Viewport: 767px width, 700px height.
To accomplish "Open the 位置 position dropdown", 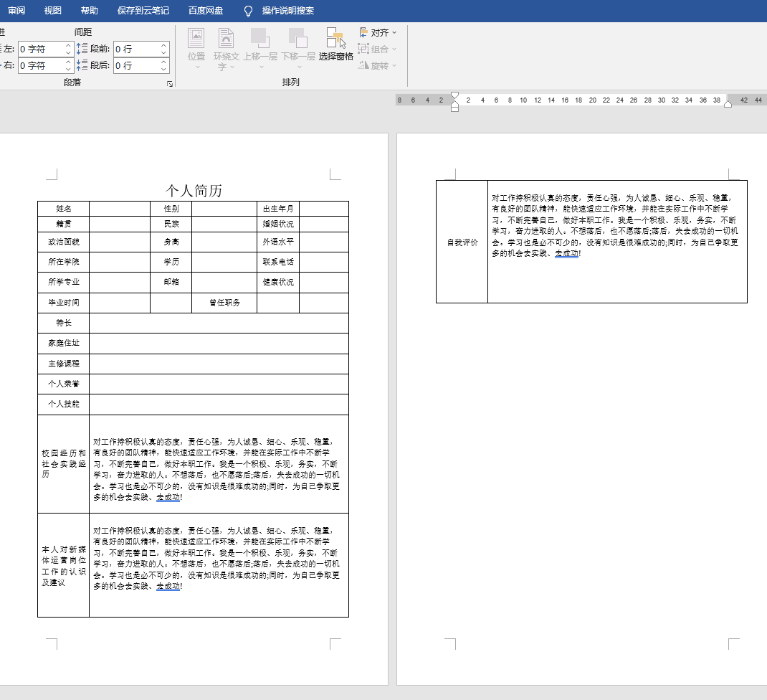I will coord(196,48).
